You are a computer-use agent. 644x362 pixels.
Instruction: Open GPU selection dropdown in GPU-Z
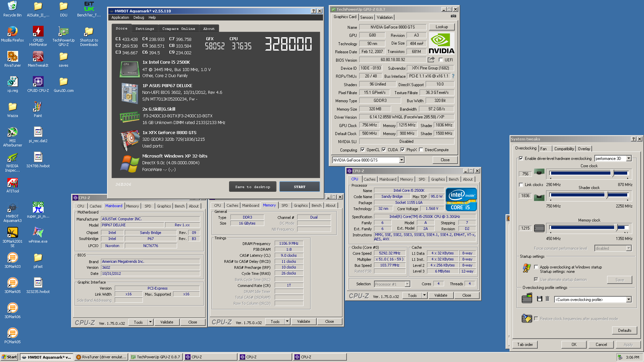[x=368, y=160]
